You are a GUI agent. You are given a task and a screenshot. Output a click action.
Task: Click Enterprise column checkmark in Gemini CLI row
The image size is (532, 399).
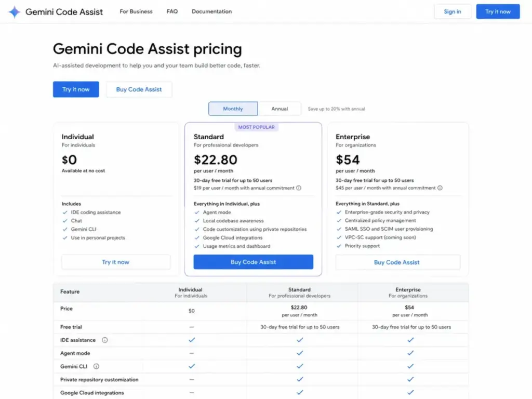point(410,366)
